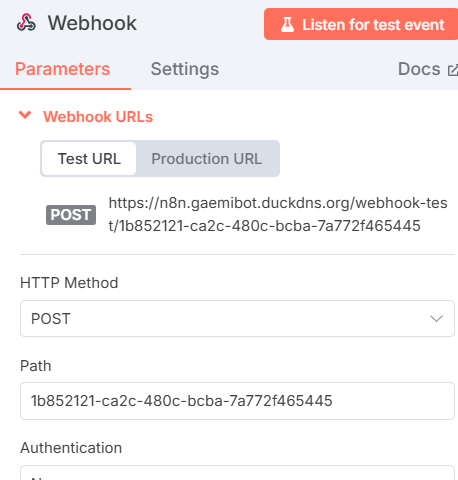Click the HTTP Method dropdown arrow
The height and width of the screenshot is (480, 458).
(436, 319)
